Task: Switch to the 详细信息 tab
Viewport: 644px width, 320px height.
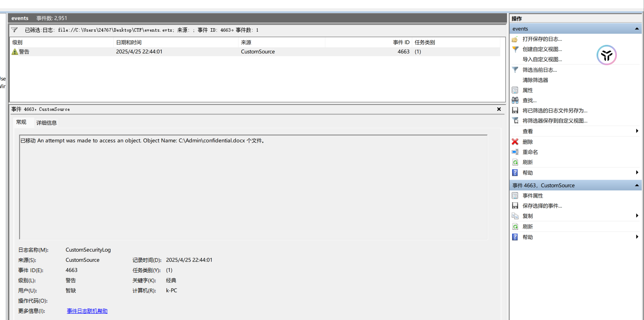Action: pyautogui.click(x=47, y=123)
